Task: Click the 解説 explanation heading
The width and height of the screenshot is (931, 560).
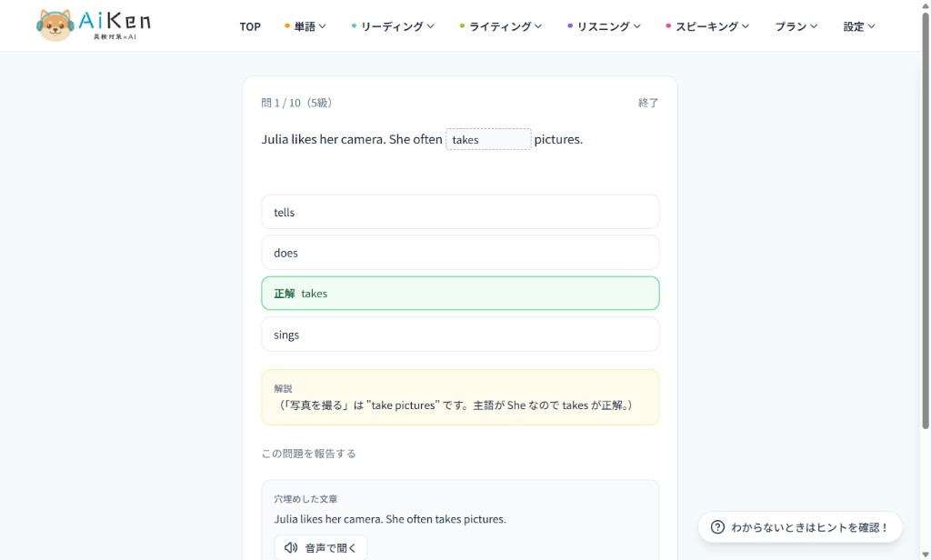Action: [x=283, y=388]
